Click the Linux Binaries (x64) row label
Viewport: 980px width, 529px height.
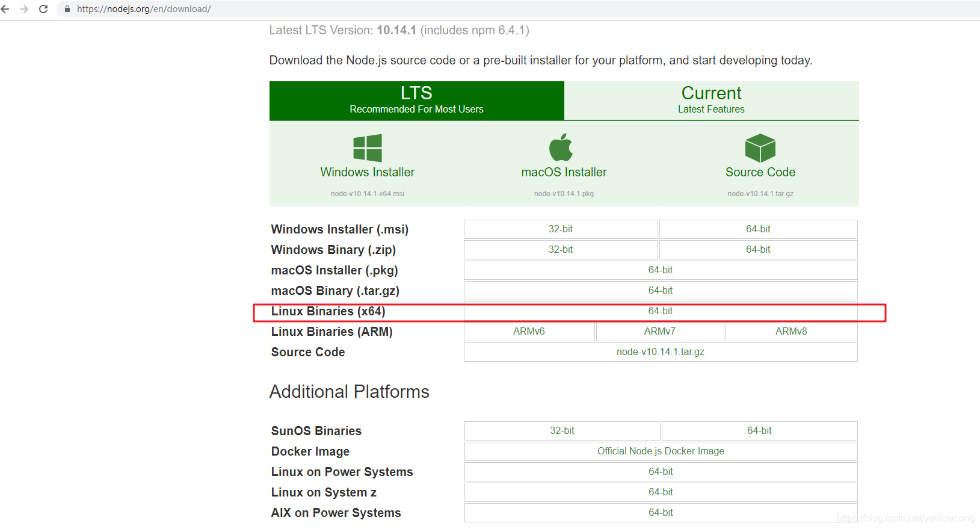tap(328, 311)
